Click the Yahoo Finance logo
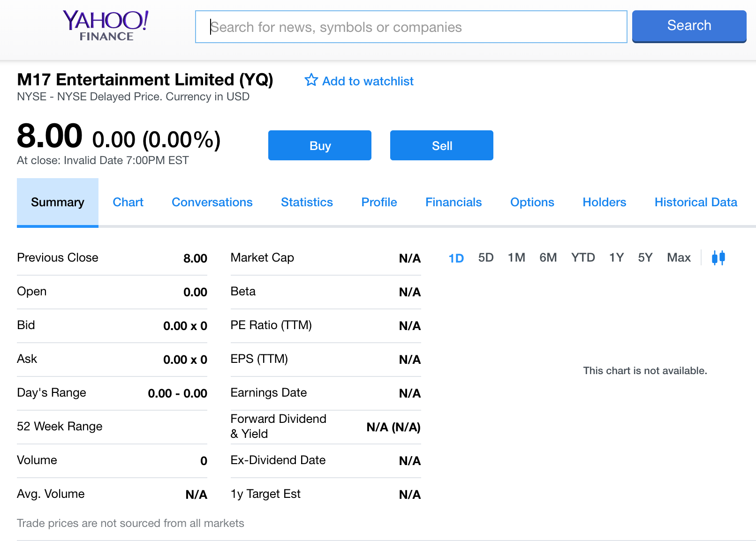756x541 pixels. tap(106, 26)
